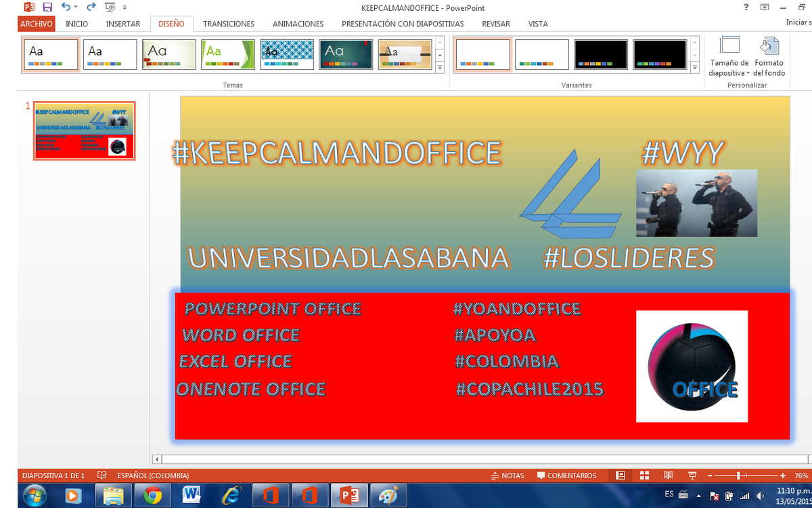Click zoom in plus button
812x508 pixels.
(783, 475)
